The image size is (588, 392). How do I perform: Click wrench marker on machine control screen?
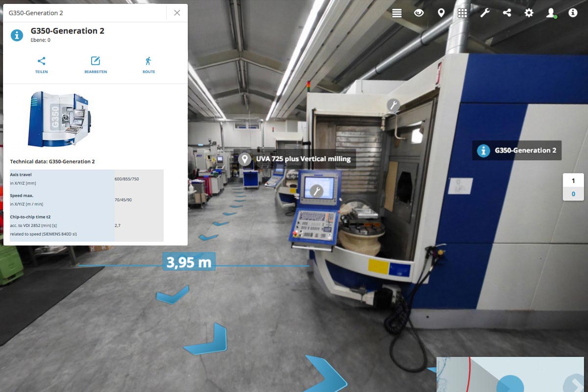[317, 191]
